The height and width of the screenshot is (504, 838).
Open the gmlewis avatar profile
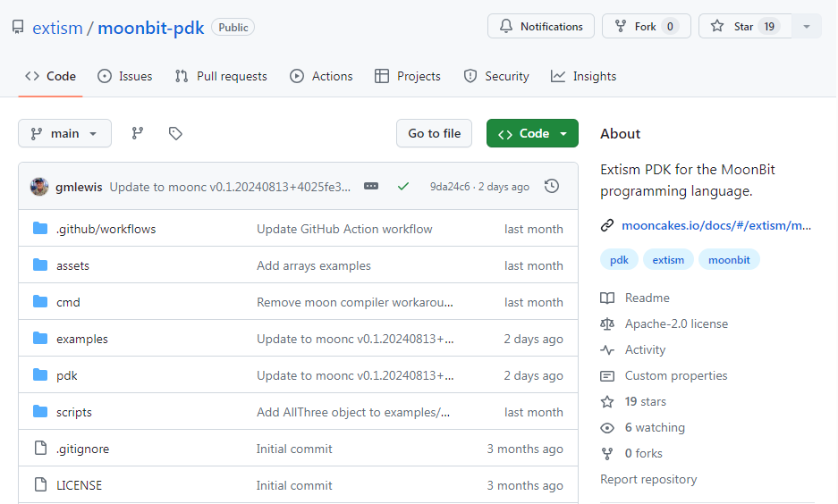click(x=39, y=187)
